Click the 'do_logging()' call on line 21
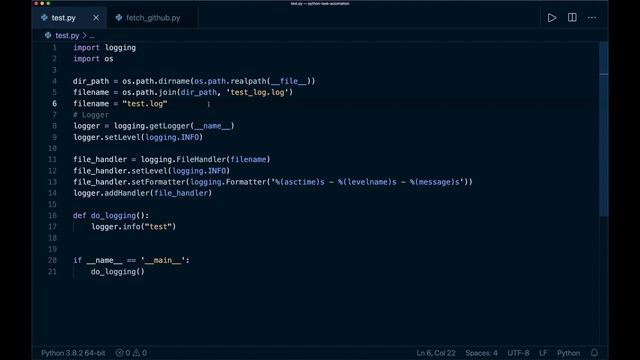 118,271
